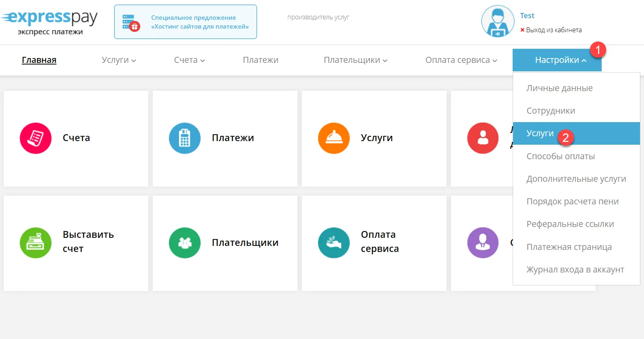This screenshot has width=644, height=339.
Task: Collapse the Настройки dropdown menu
Action: (x=557, y=60)
